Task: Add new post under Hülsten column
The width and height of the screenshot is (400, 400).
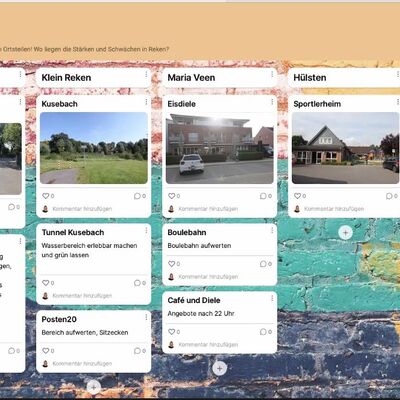Action: click(x=345, y=232)
